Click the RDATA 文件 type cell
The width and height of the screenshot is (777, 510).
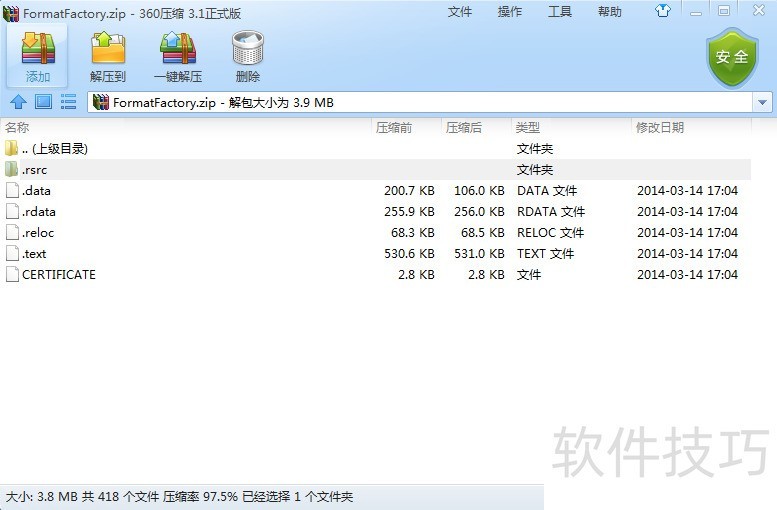point(551,212)
